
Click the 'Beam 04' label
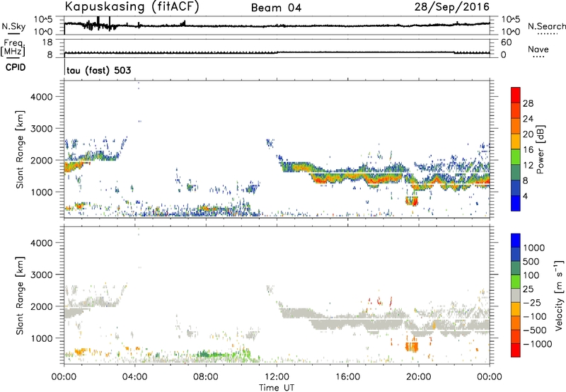(x=276, y=8)
